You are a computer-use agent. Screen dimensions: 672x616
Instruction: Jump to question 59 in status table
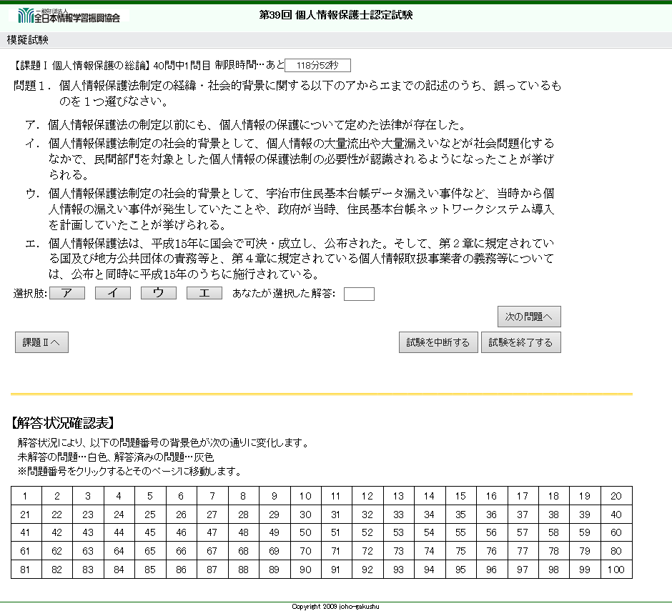point(585,532)
